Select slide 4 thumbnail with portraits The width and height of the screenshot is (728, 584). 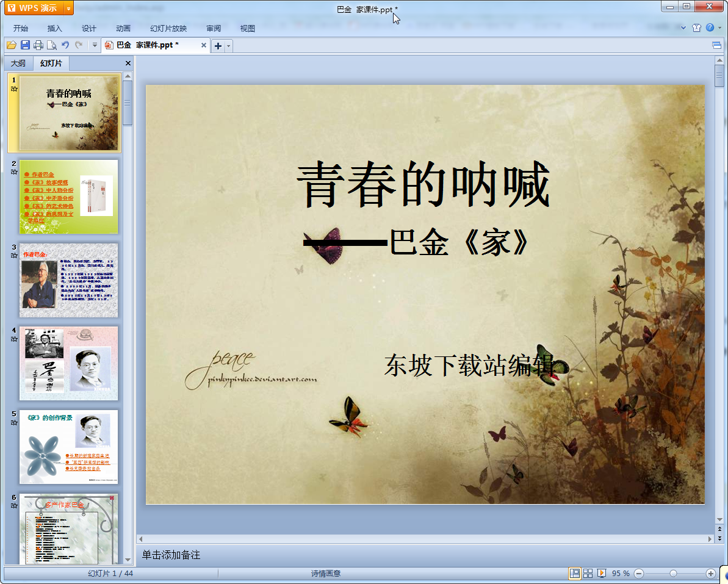coord(69,364)
